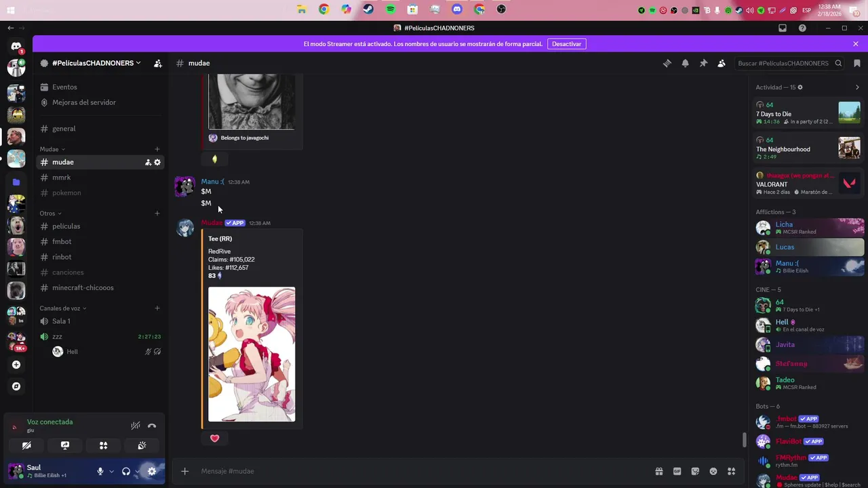
Task: Open the Discord inbox icon in title bar
Action: [783, 28]
